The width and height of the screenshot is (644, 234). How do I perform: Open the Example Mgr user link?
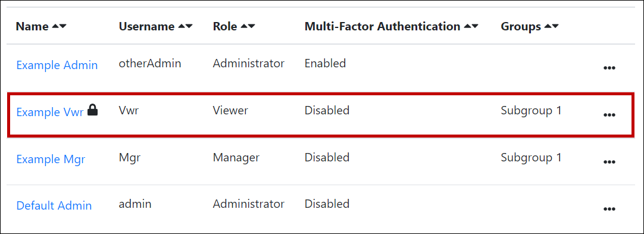51,159
